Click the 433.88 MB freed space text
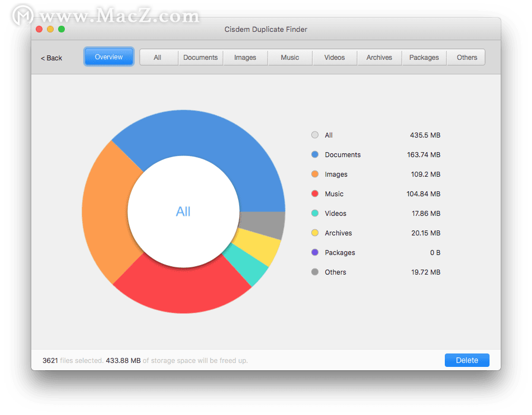 123,360
